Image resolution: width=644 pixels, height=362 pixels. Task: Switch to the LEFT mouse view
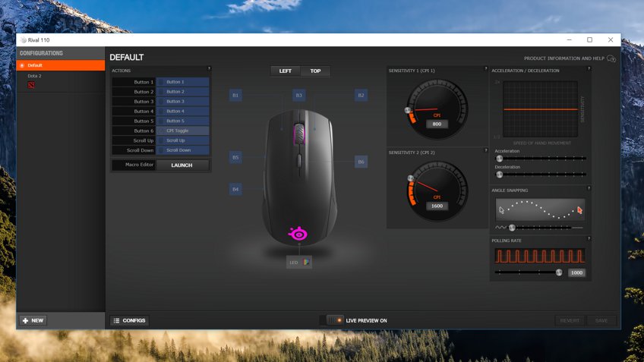pyautogui.click(x=286, y=71)
